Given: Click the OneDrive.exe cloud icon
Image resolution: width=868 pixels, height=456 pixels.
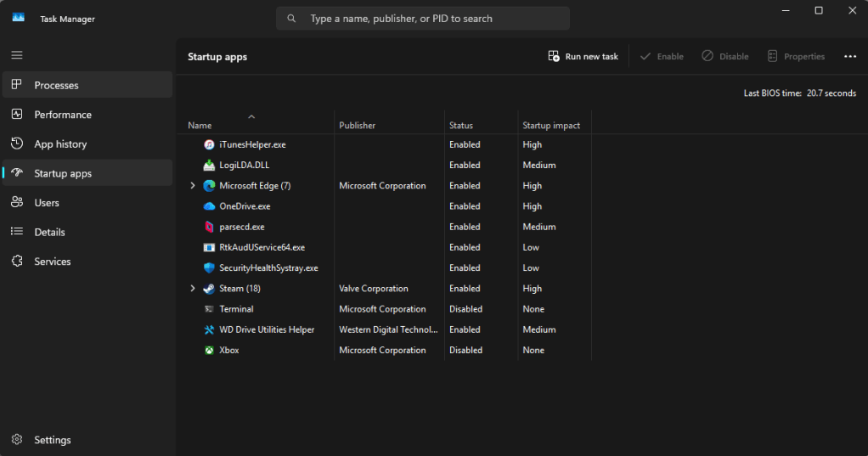Looking at the screenshot, I should tap(209, 205).
